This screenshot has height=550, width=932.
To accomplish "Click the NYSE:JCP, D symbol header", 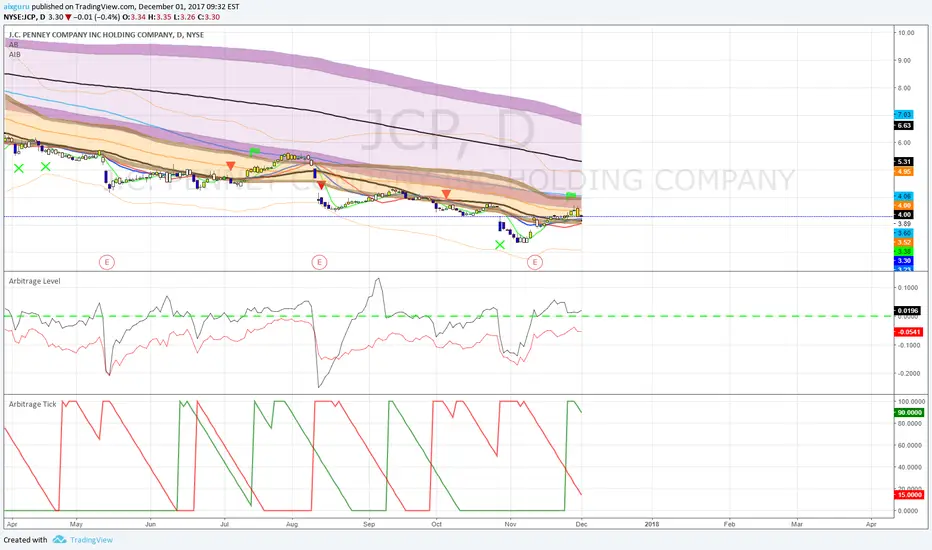I will coord(24,17).
